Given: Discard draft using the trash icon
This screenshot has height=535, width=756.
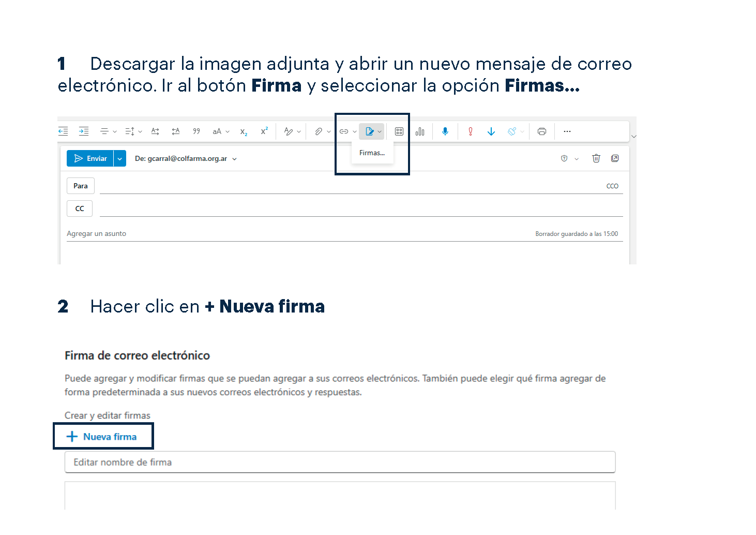Looking at the screenshot, I should pyautogui.click(x=596, y=158).
